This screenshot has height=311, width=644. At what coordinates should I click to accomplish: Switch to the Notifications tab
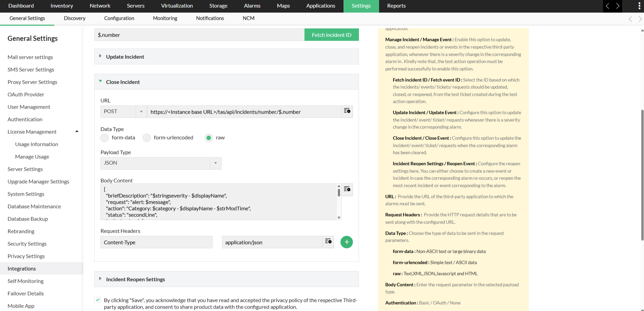210,18
